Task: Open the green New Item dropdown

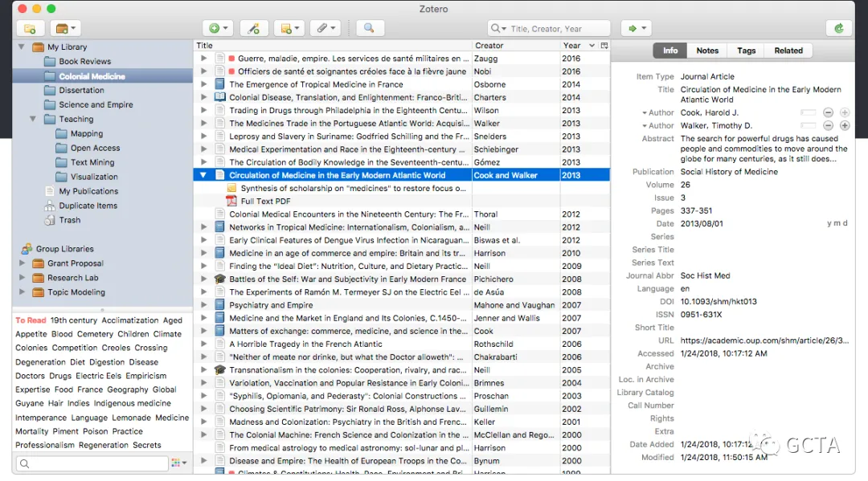Action: pyautogui.click(x=218, y=28)
